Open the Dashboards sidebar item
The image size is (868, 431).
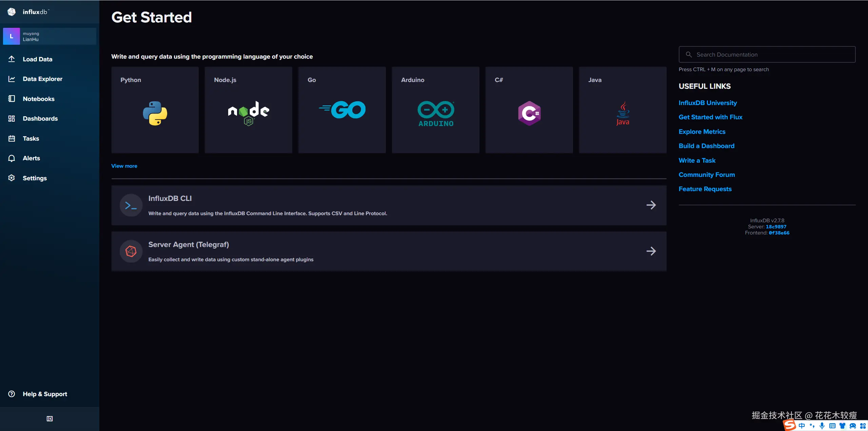40,119
